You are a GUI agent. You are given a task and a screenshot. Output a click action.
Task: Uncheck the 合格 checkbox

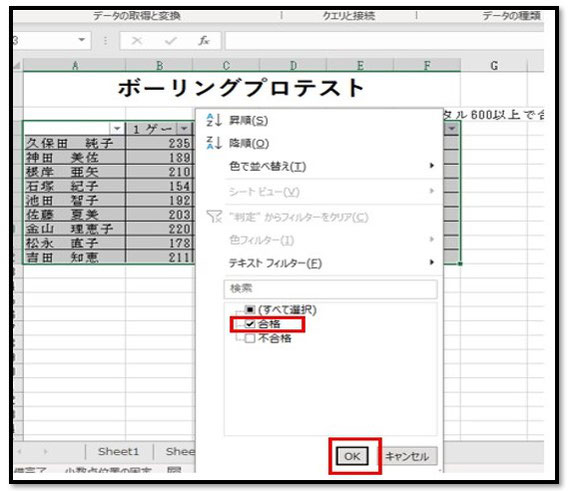(250, 324)
